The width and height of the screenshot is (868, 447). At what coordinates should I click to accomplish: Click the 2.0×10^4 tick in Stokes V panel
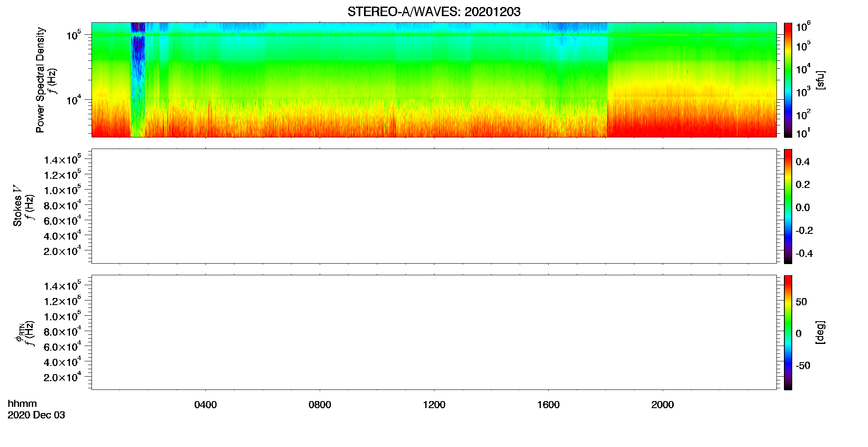pos(63,251)
